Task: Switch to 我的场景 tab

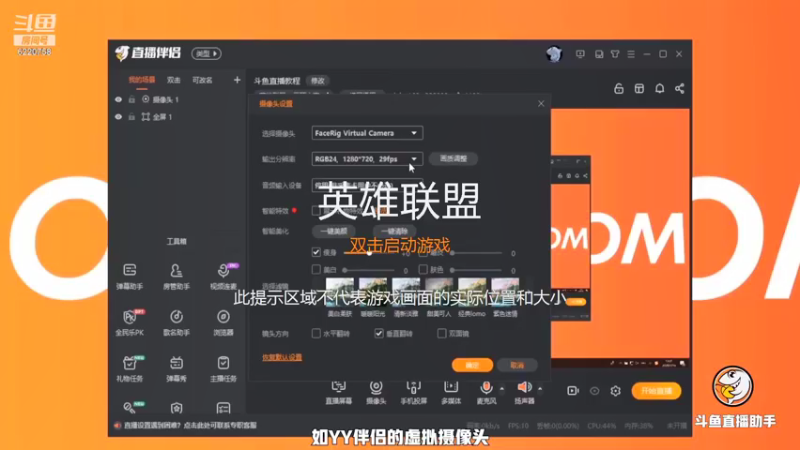Action: 141,80
